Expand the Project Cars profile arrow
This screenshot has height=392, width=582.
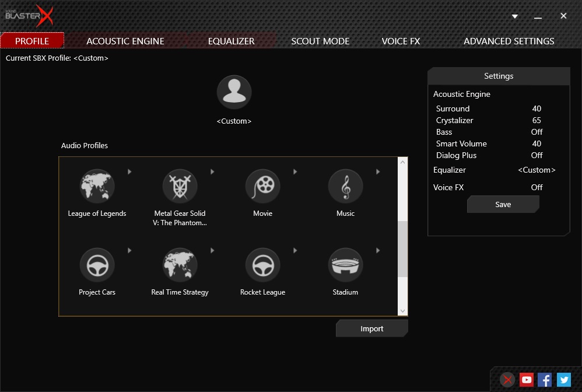[x=129, y=251]
